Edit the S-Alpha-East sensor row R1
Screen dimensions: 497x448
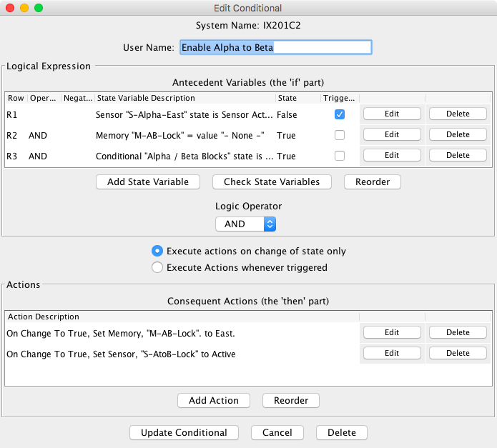click(391, 114)
